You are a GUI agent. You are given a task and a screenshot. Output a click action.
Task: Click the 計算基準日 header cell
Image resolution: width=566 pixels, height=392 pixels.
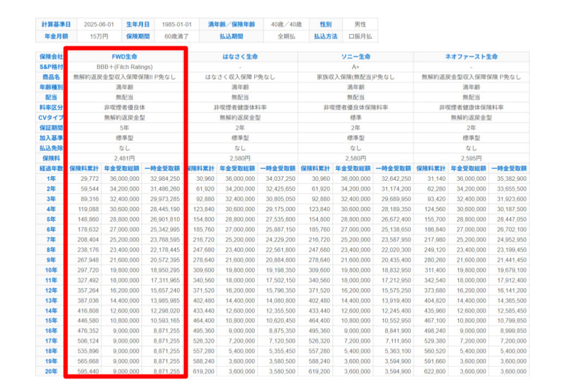(56, 24)
